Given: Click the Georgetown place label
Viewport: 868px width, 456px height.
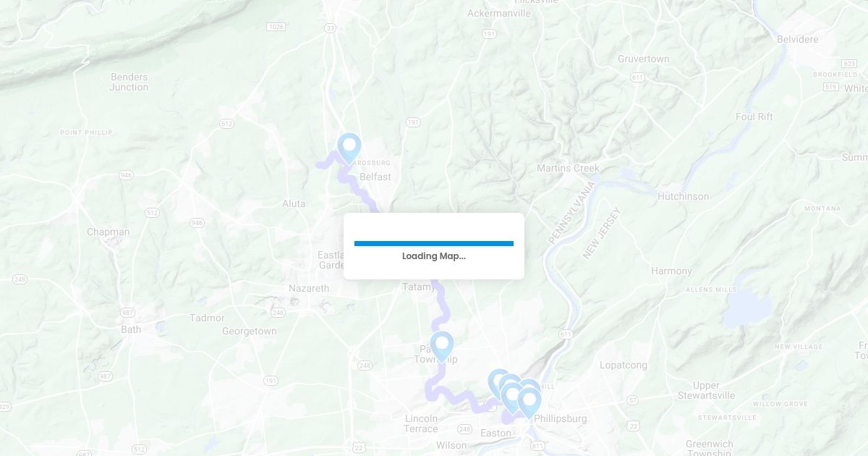Looking at the screenshot, I should pyautogui.click(x=249, y=331).
